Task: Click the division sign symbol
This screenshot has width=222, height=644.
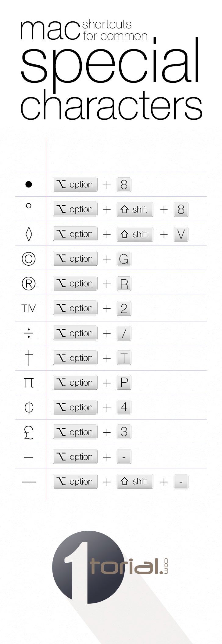Action: tap(29, 333)
